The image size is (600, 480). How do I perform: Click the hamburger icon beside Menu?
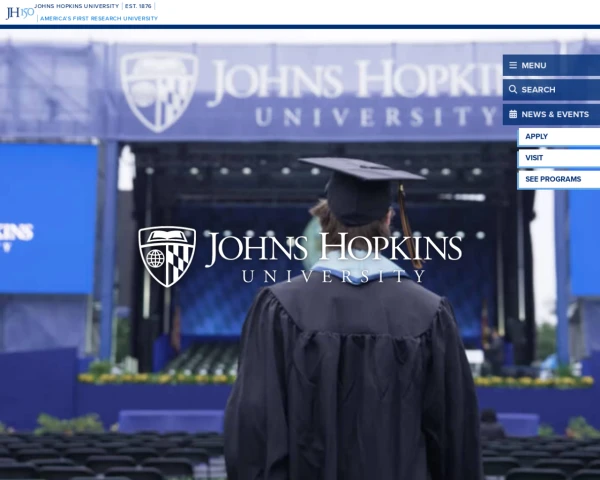click(x=513, y=65)
